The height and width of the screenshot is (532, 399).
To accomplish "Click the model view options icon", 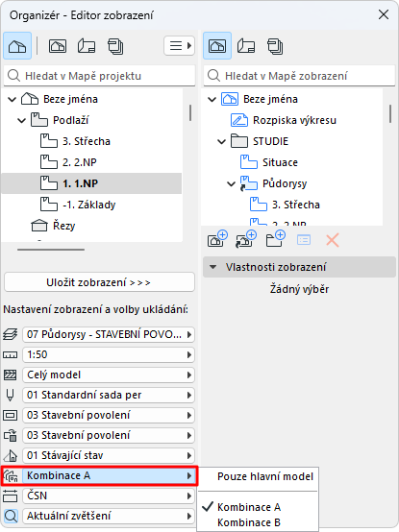I will click(x=11, y=415).
